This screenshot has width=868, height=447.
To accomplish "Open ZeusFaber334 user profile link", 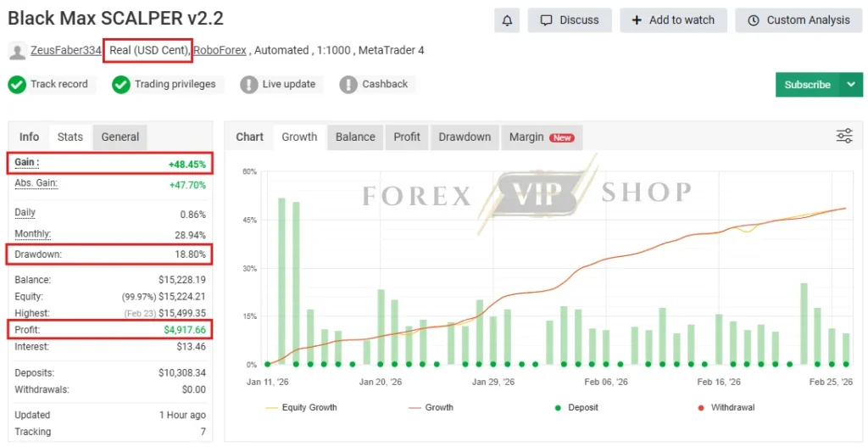I will (66, 50).
